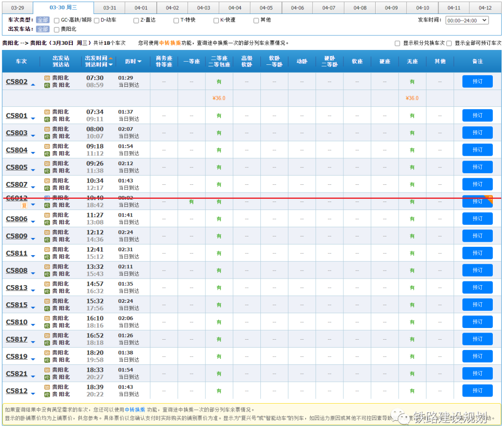Click 一等座 availability 有 for C6012
Screen dimensions: 504x440
(x=191, y=202)
